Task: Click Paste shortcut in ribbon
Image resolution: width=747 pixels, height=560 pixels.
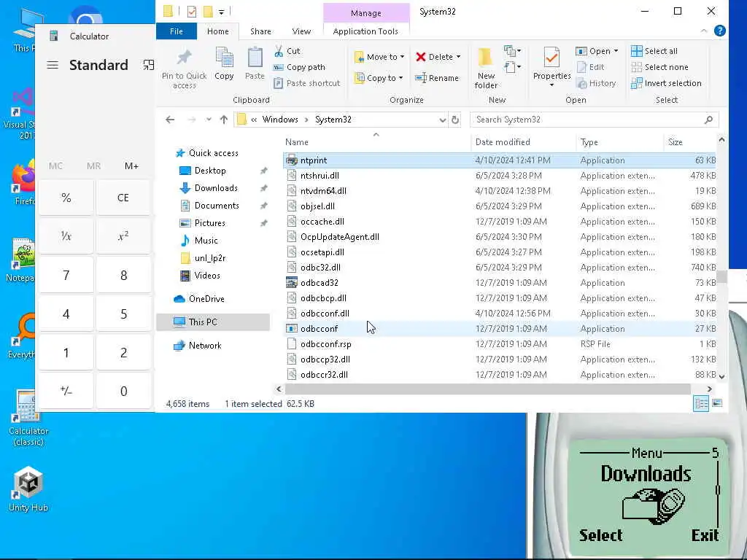Action: coord(307,83)
